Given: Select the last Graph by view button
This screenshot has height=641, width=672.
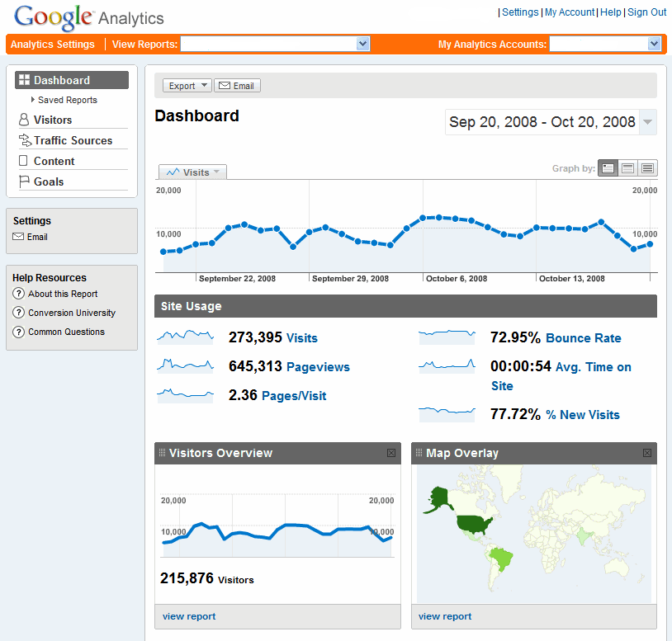Looking at the screenshot, I should click(648, 168).
